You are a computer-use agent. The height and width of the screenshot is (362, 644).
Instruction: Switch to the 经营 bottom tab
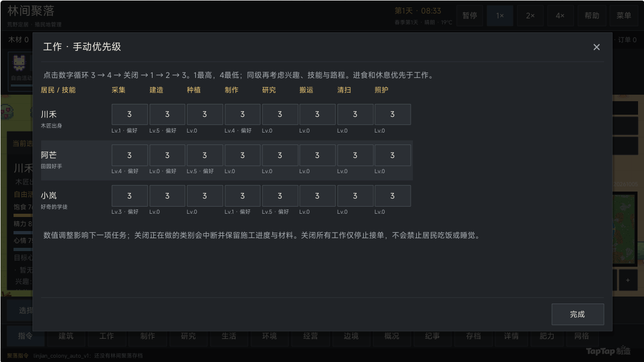pyautogui.click(x=311, y=336)
